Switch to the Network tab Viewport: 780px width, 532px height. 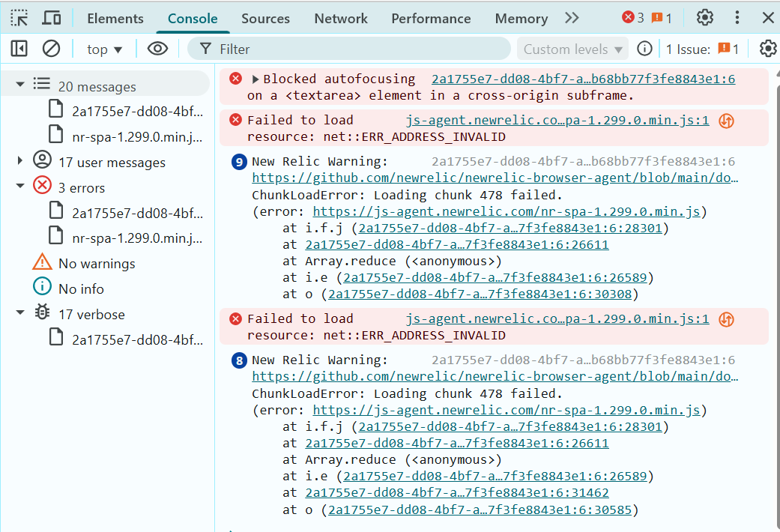point(341,19)
